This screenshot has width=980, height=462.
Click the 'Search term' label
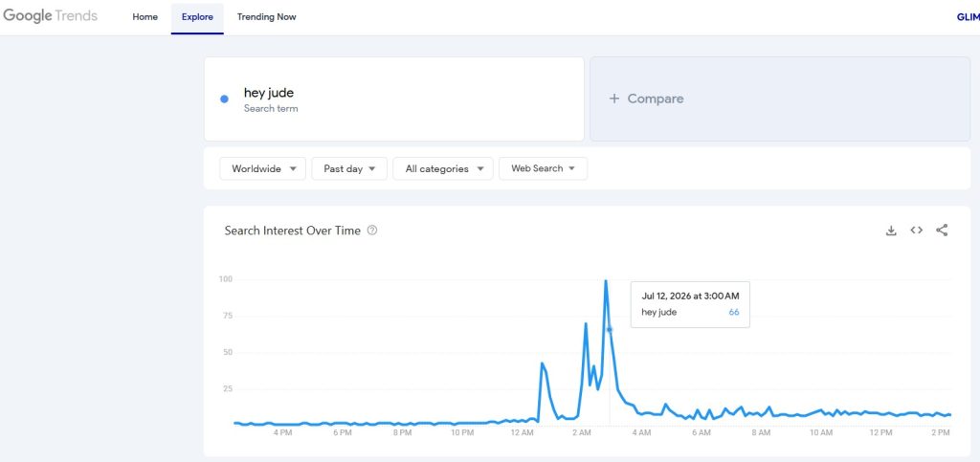[x=271, y=109]
